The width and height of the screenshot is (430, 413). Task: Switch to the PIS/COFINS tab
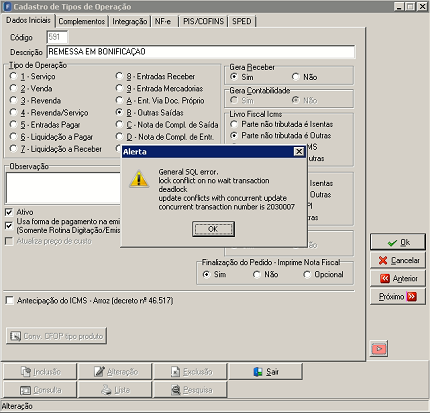(203, 21)
